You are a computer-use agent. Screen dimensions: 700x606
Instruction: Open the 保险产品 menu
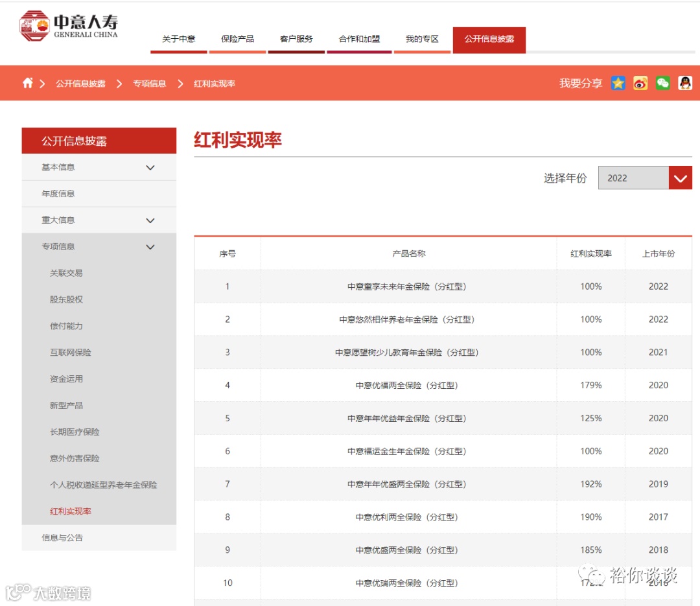tap(237, 40)
